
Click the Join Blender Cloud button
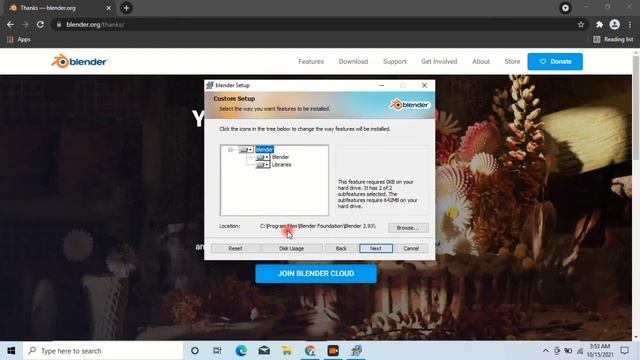[316, 273]
